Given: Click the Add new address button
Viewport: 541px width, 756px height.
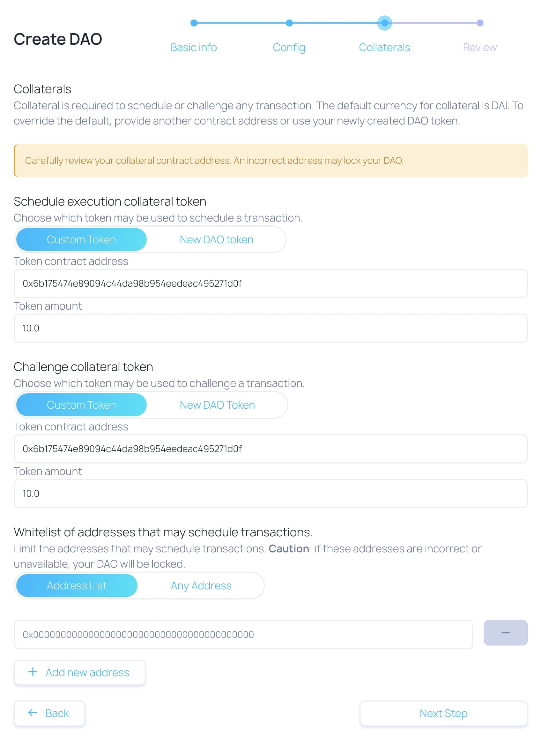Looking at the screenshot, I should tap(79, 672).
